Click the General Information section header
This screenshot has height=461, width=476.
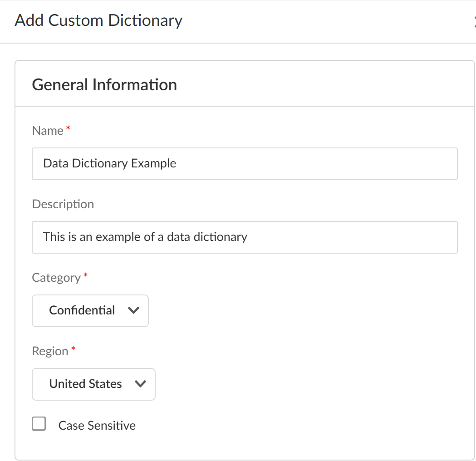click(x=104, y=85)
